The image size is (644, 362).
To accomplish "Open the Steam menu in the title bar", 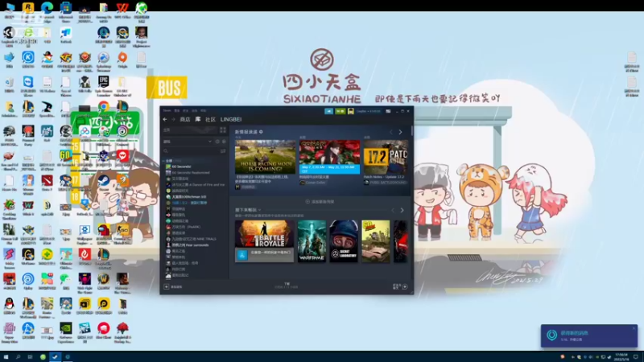I will point(167,111).
